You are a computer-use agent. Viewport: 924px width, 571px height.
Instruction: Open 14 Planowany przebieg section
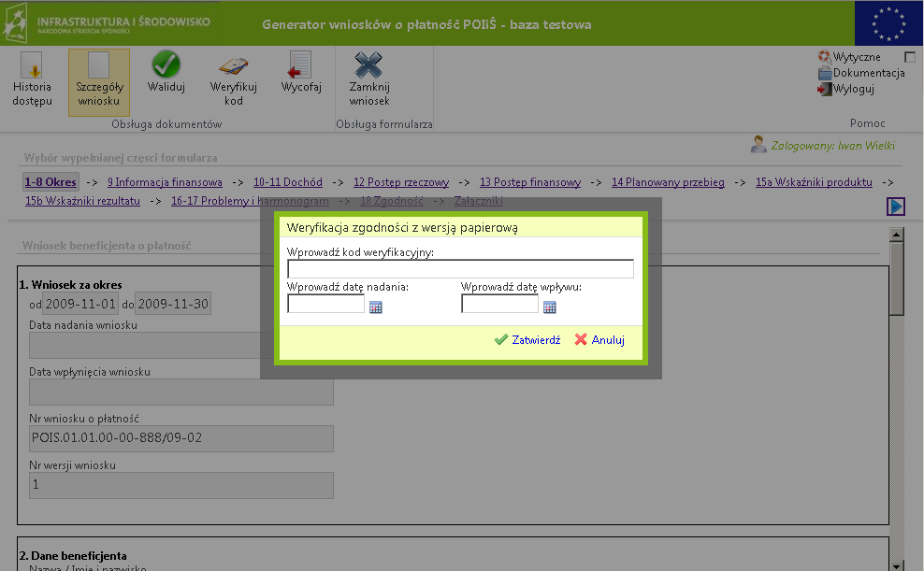668,182
